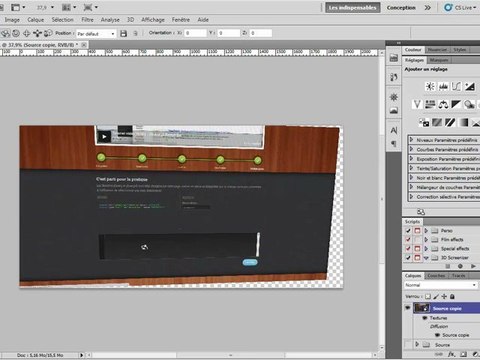This screenshot has height=360, width=480.
Task: Add a Gradient Map adjustment
Action: 463,123
